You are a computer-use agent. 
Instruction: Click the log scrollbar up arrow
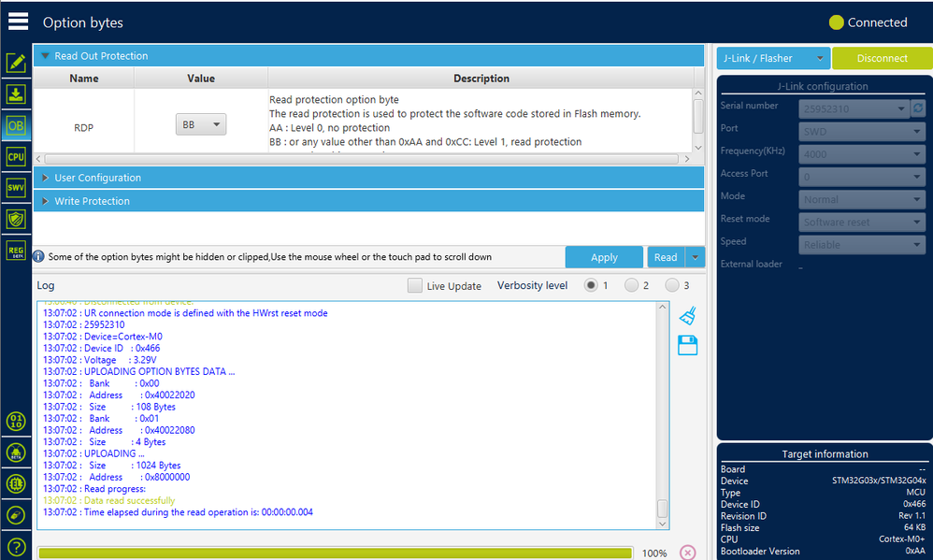click(x=662, y=307)
